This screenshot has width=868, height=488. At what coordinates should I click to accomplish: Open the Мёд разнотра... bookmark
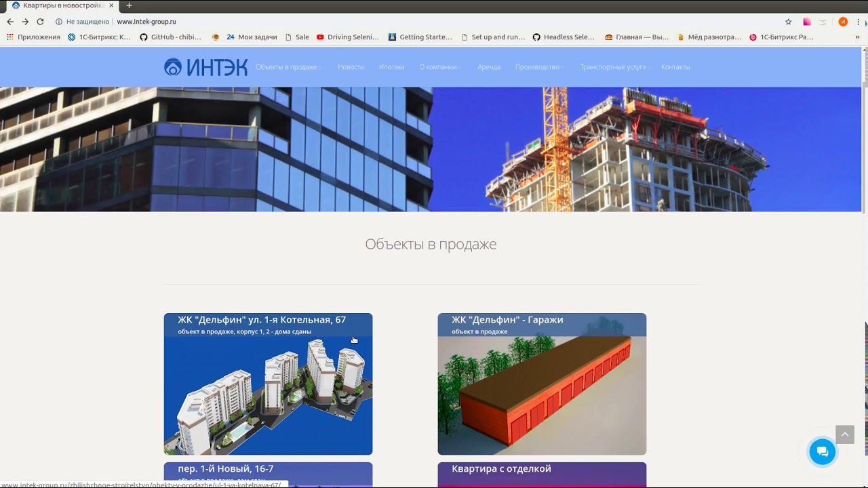pos(709,37)
